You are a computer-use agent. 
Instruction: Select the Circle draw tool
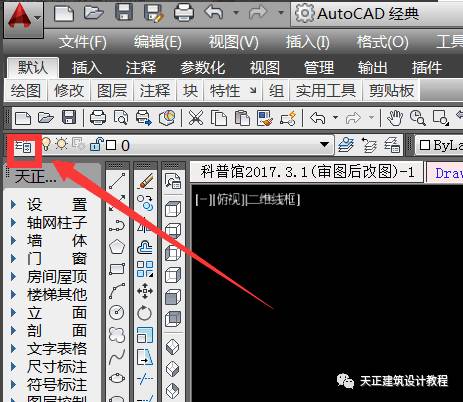pos(117,312)
